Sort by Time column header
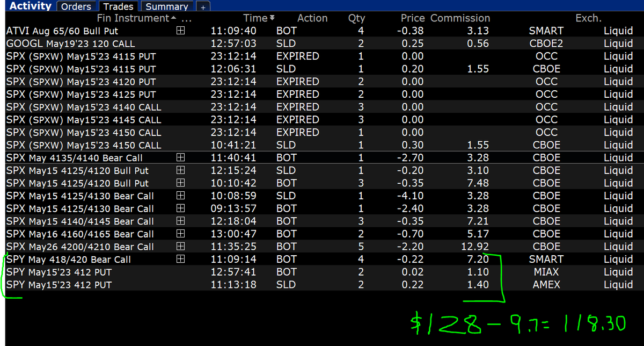644x346 pixels. point(255,18)
